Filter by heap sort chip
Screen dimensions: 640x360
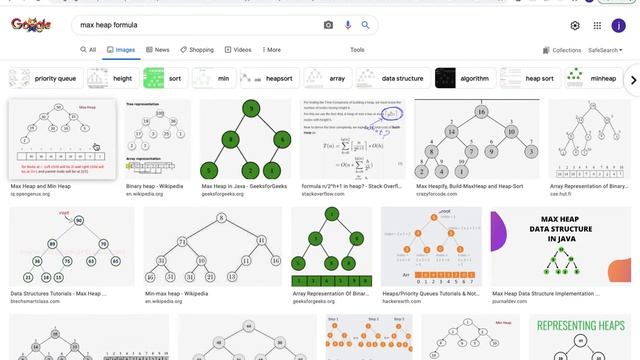(530, 78)
